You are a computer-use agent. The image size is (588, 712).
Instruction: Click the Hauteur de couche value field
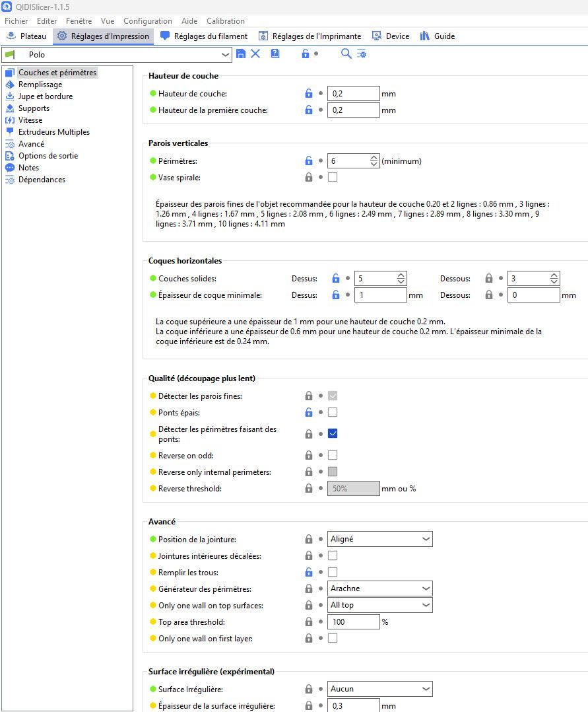coord(354,94)
